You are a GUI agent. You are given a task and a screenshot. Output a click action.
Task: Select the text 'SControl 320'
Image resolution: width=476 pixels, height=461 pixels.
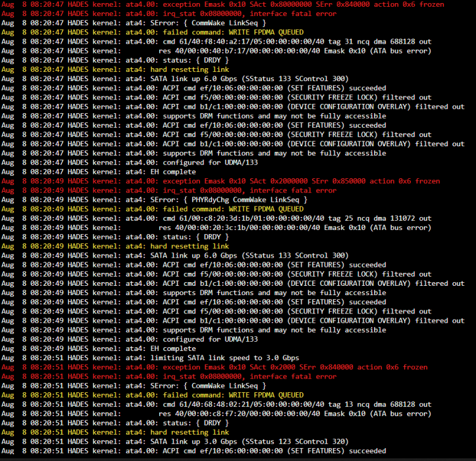pos(319,441)
